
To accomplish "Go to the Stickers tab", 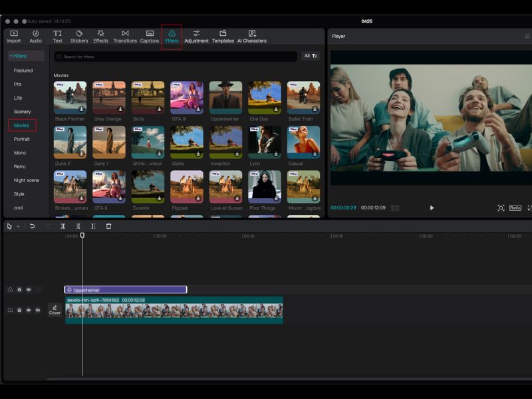I will 79,37.
